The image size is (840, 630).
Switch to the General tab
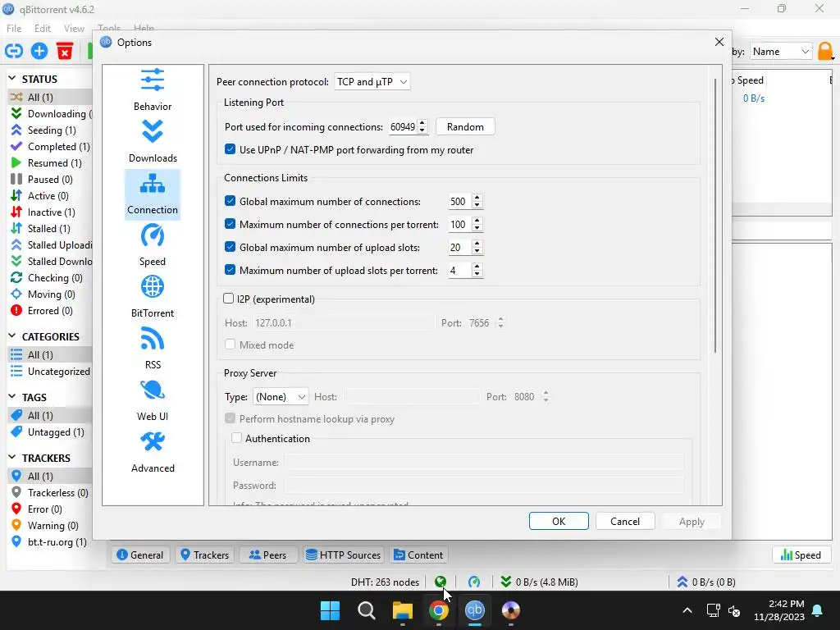click(139, 555)
